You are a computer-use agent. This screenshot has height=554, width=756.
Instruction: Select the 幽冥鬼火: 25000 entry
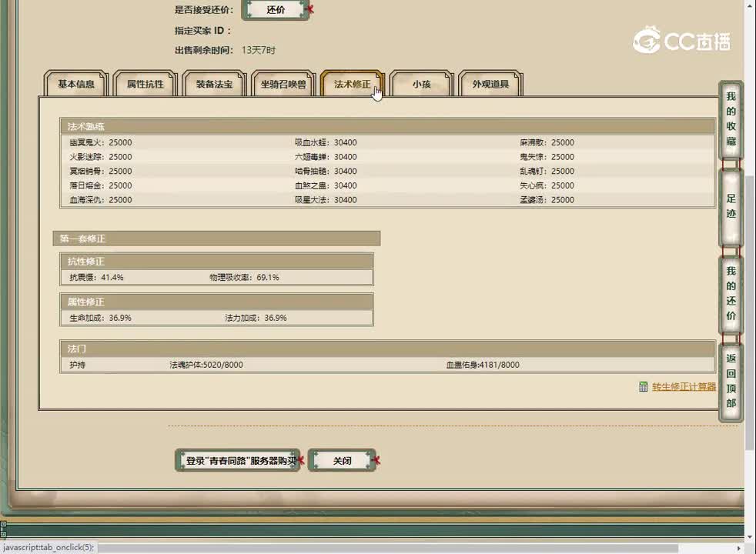click(100, 142)
